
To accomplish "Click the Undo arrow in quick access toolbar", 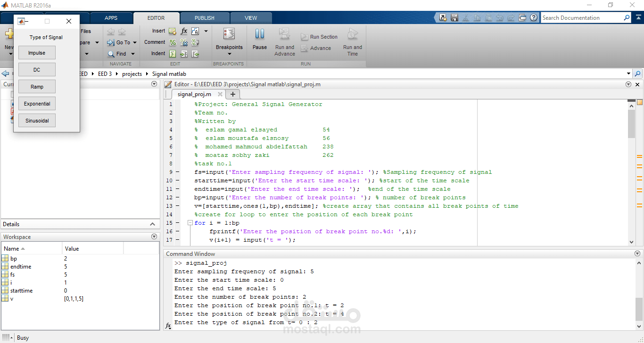I will [x=500, y=18].
